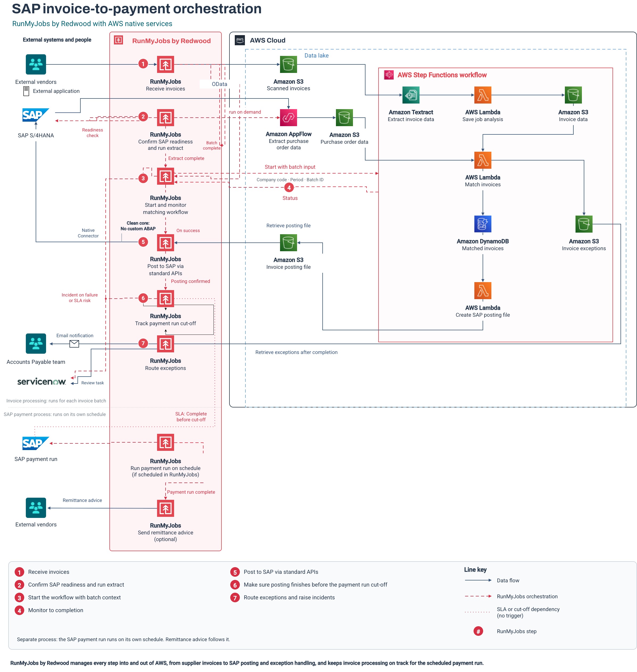Click the Amazon Textract icon
The height and width of the screenshot is (672, 637).
pos(410,95)
